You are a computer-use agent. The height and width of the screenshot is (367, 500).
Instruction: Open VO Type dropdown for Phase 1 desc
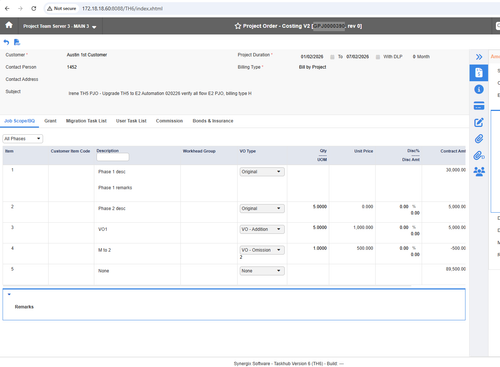pos(262,172)
